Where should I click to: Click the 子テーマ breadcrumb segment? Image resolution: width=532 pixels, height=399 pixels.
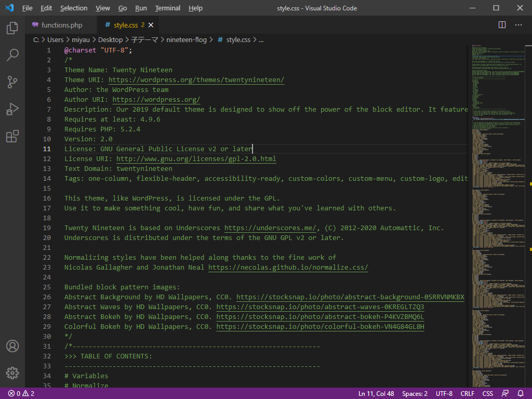pos(144,39)
